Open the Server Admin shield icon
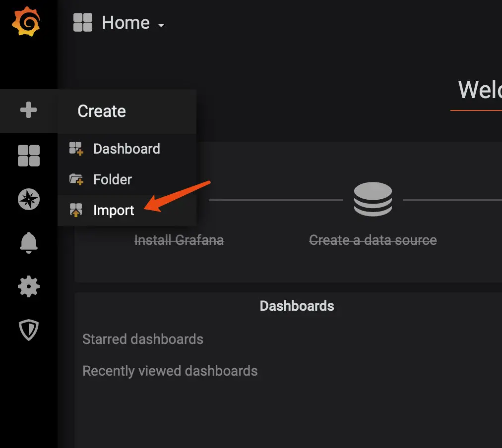Image resolution: width=502 pixels, height=448 pixels. 29,330
